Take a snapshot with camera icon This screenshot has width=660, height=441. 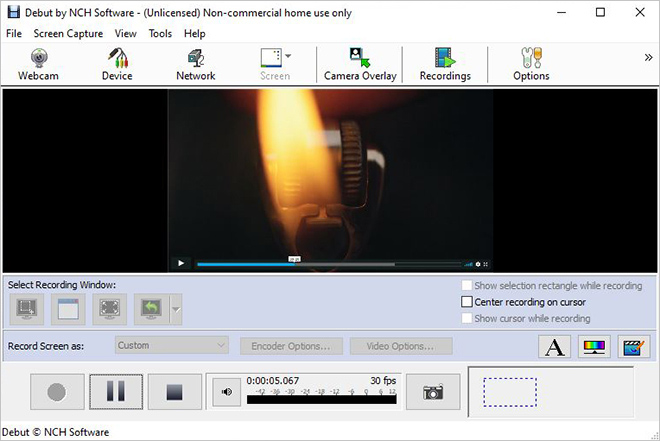click(x=433, y=392)
